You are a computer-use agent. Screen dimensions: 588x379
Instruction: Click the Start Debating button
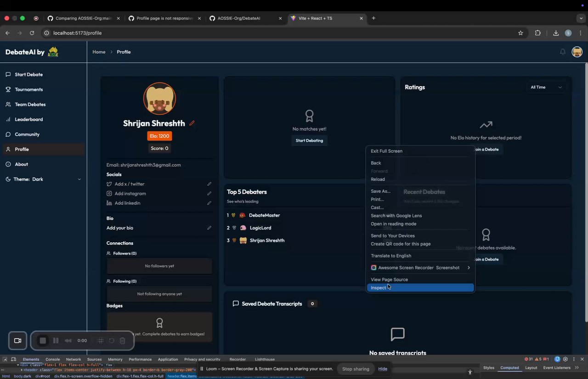(x=309, y=140)
